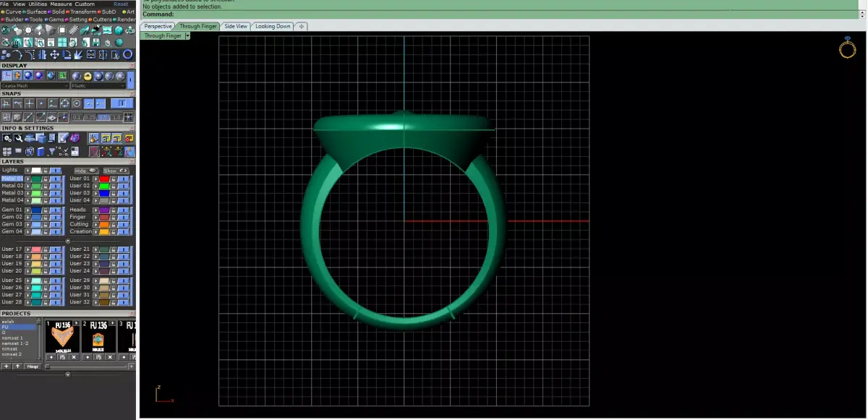Expand options arrow for User 29 layer
This screenshot has height=420, width=868.
click(x=95, y=280)
